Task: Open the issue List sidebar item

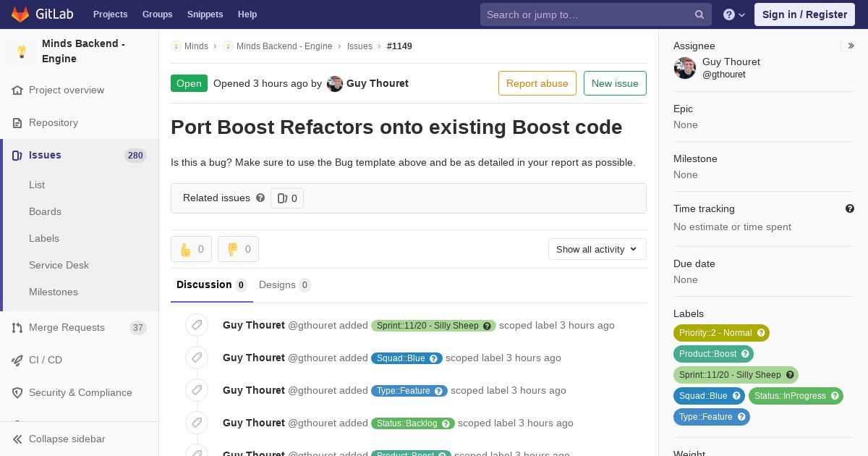Action: 37,185
